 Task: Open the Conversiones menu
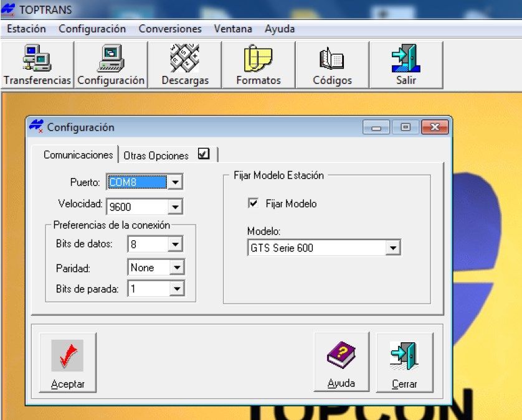click(x=170, y=29)
